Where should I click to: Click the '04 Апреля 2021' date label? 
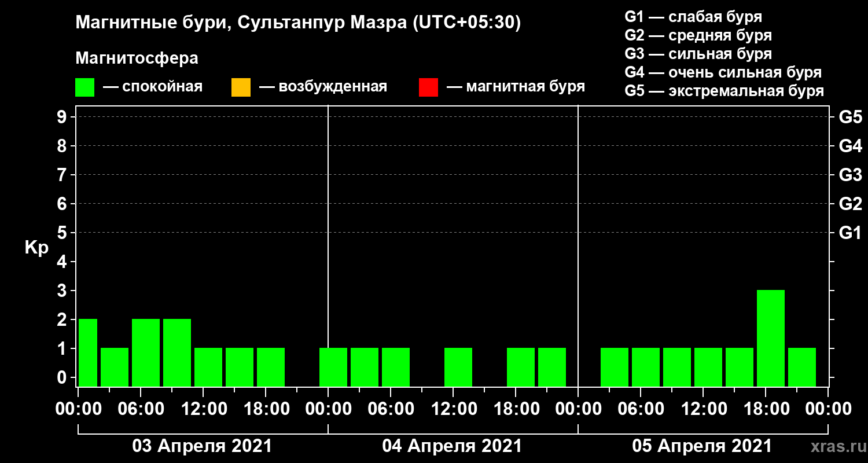[x=452, y=446]
